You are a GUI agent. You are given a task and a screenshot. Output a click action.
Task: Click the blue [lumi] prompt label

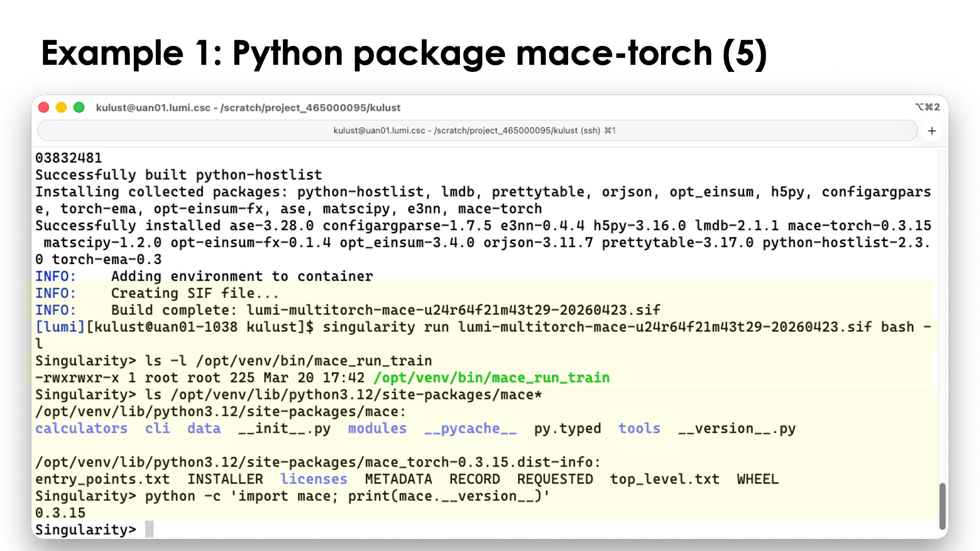59,327
